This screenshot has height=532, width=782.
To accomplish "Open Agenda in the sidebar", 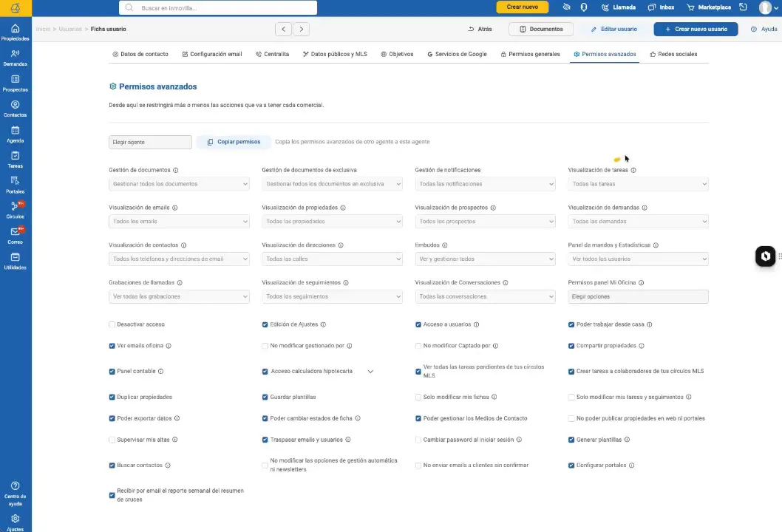I will click(x=16, y=134).
